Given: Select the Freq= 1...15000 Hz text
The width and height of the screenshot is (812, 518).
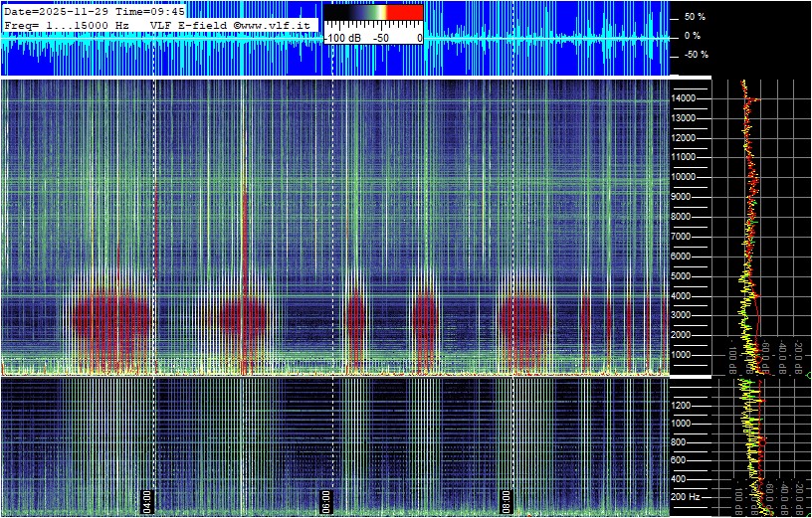Looking at the screenshot, I should [x=68, y=24].
